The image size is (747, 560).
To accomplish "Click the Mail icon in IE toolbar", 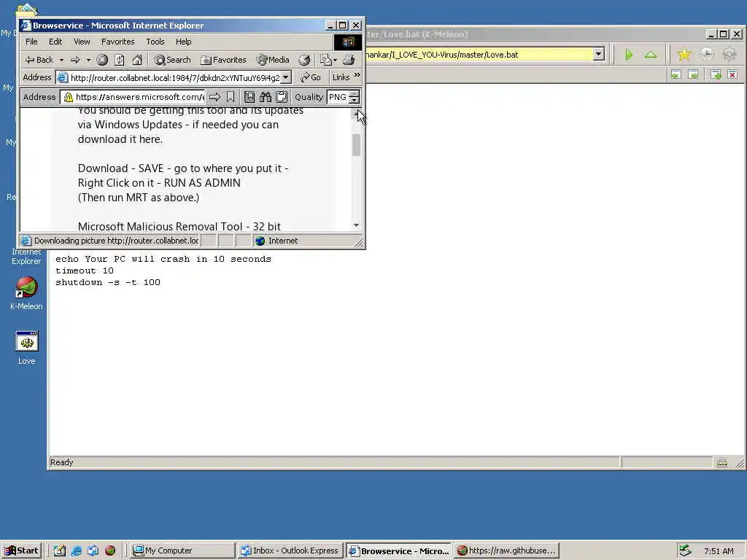I will click(x=326, y=60).
